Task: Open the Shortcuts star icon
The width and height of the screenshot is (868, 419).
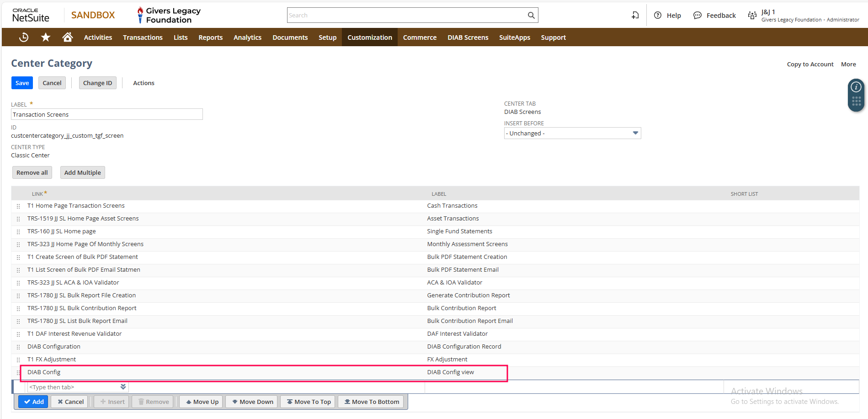Action: pos(46,38)
